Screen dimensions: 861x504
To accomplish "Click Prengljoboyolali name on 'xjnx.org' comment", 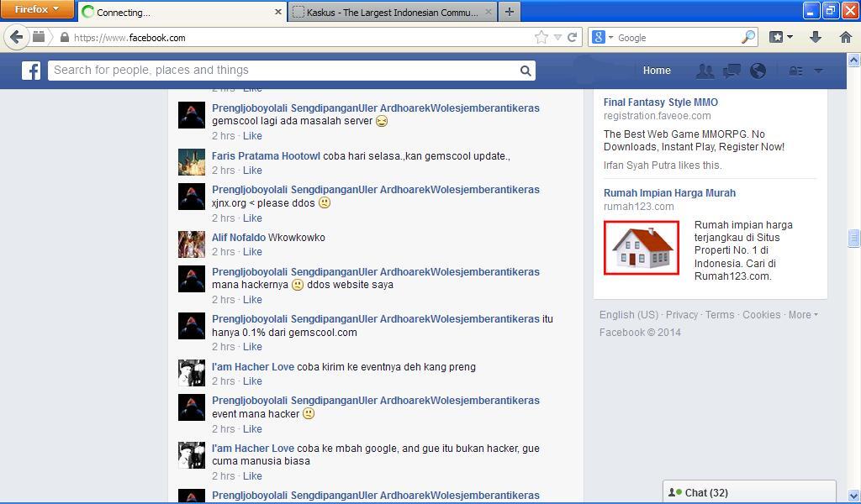I will pyautogui.click(x=376, y=190).
